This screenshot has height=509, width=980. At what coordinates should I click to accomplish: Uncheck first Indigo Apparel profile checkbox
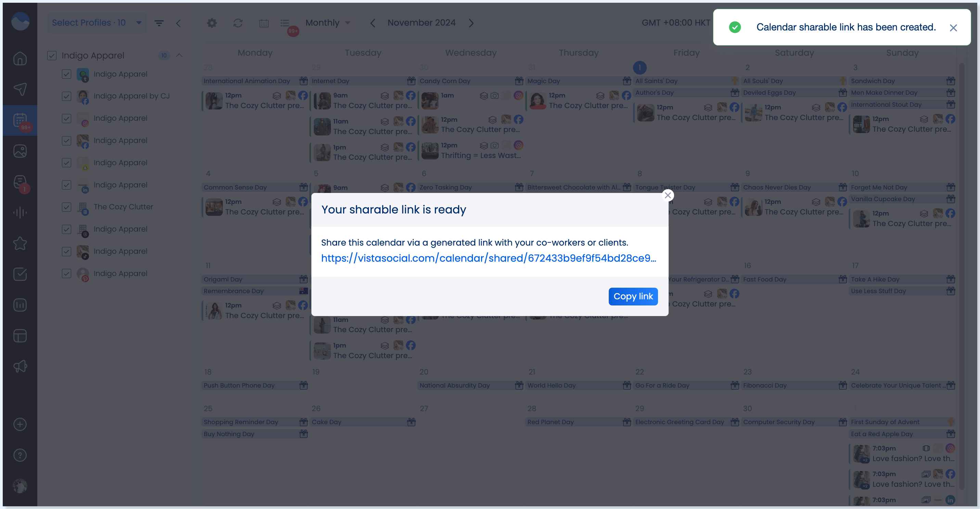point(67,74)
